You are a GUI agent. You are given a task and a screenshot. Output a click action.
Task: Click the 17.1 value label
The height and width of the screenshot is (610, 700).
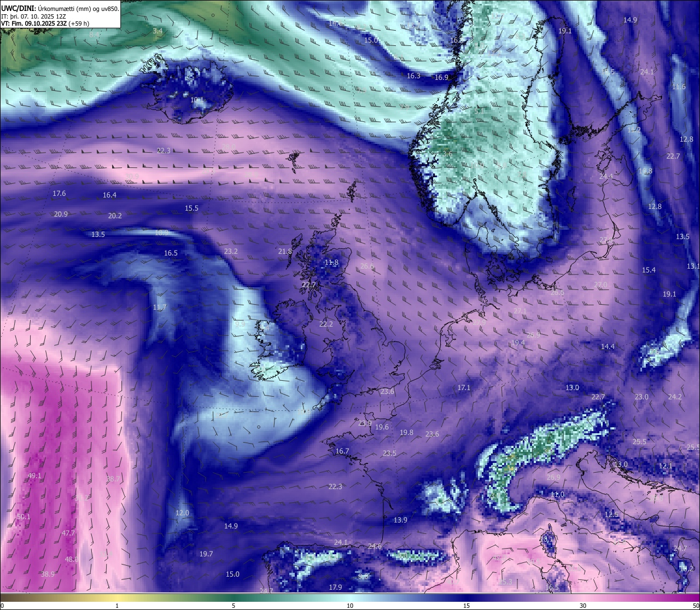click(x=464, y=388)
